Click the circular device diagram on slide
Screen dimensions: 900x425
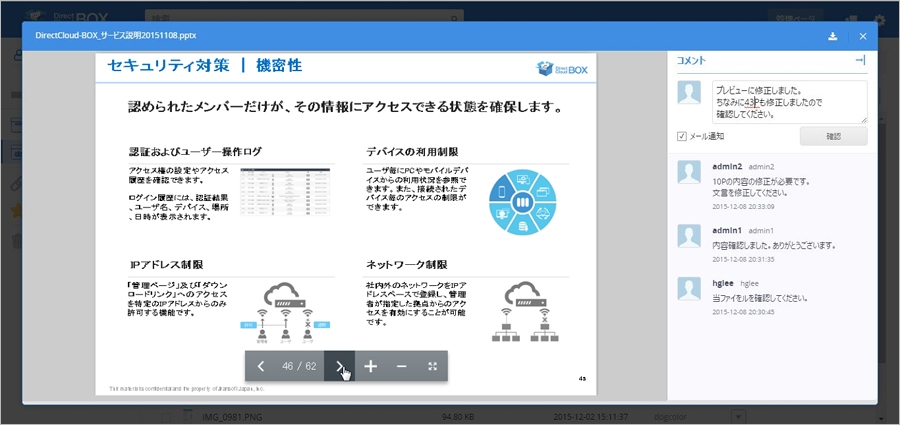[522, 202]
